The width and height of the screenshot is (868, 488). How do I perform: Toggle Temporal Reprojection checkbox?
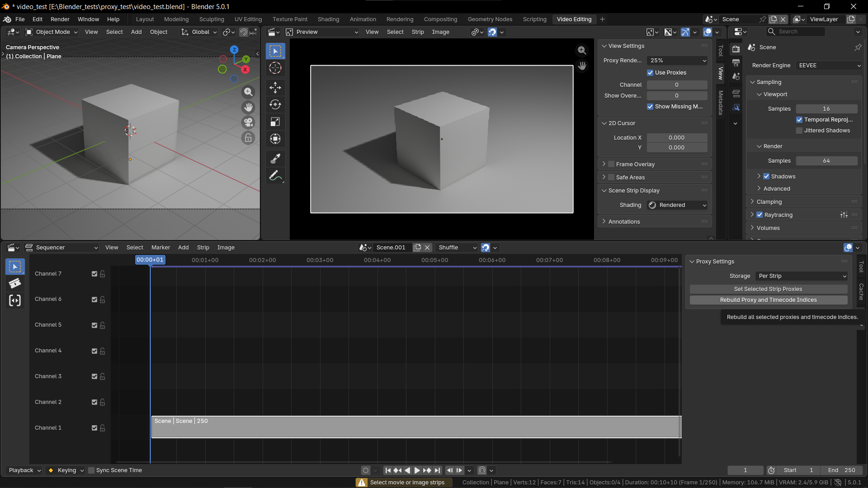click(x=799, y=120)
